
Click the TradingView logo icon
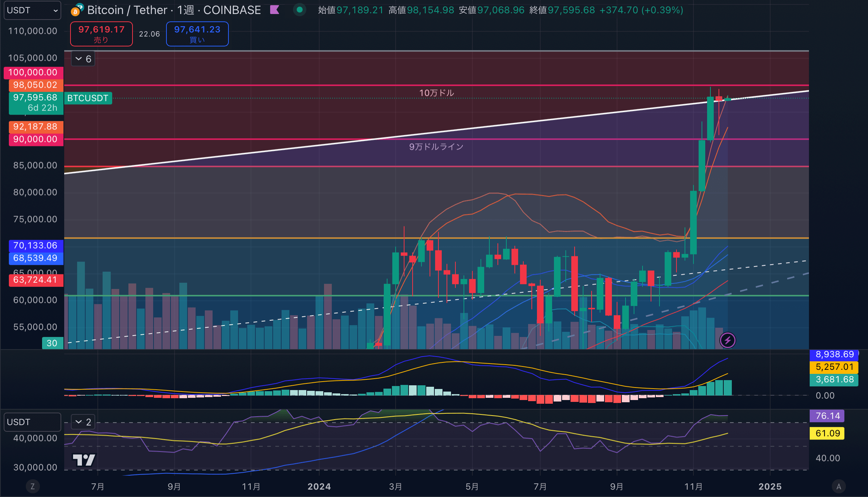(84, 460)
